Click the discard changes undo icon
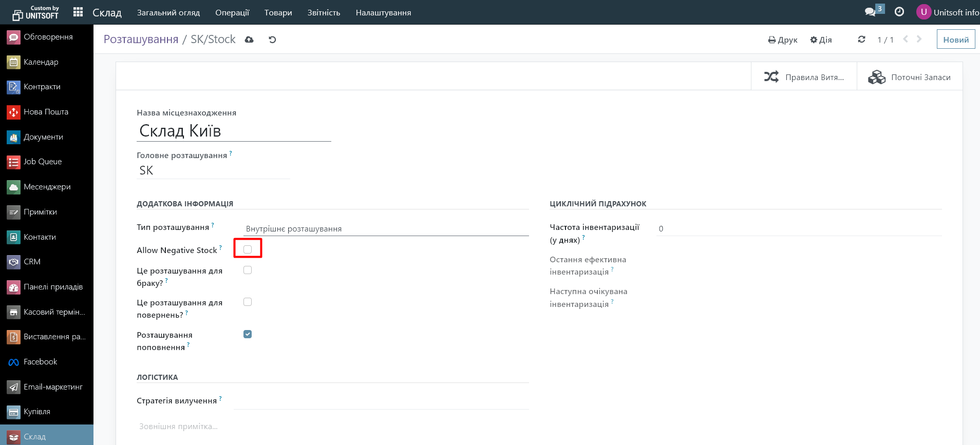 [272, 40]
